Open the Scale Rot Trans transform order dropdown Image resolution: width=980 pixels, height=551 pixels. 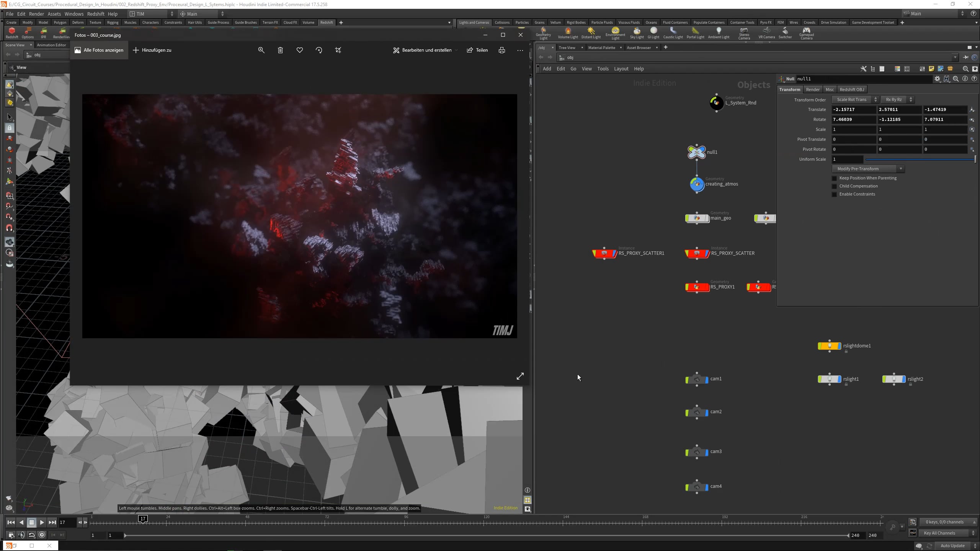[854, 99]
